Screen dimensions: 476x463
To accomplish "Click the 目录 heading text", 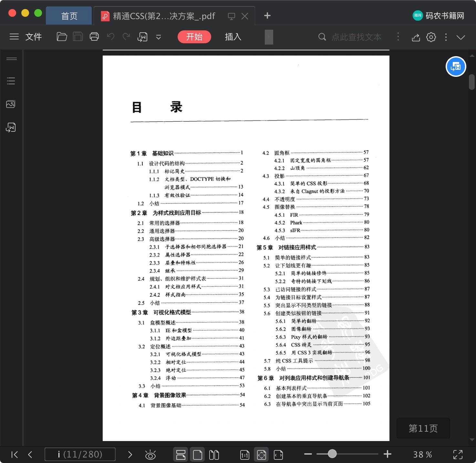I will pos(157,107).
